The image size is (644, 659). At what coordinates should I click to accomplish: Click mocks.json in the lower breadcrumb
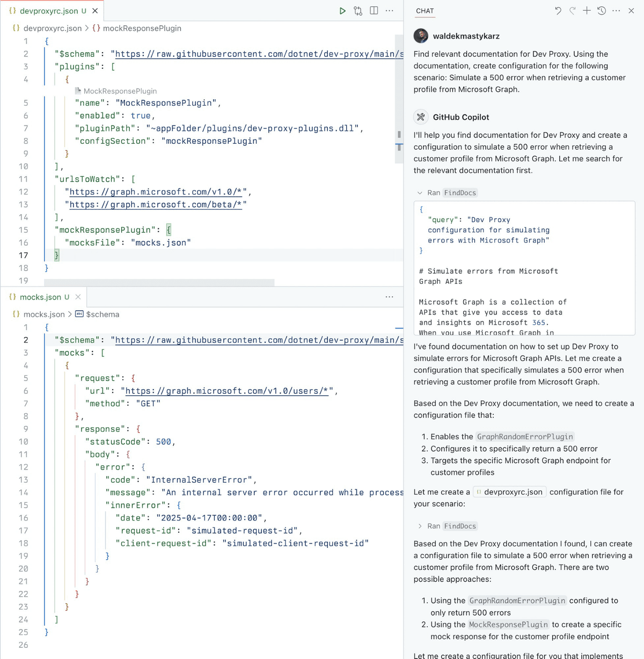coord(44,314)
